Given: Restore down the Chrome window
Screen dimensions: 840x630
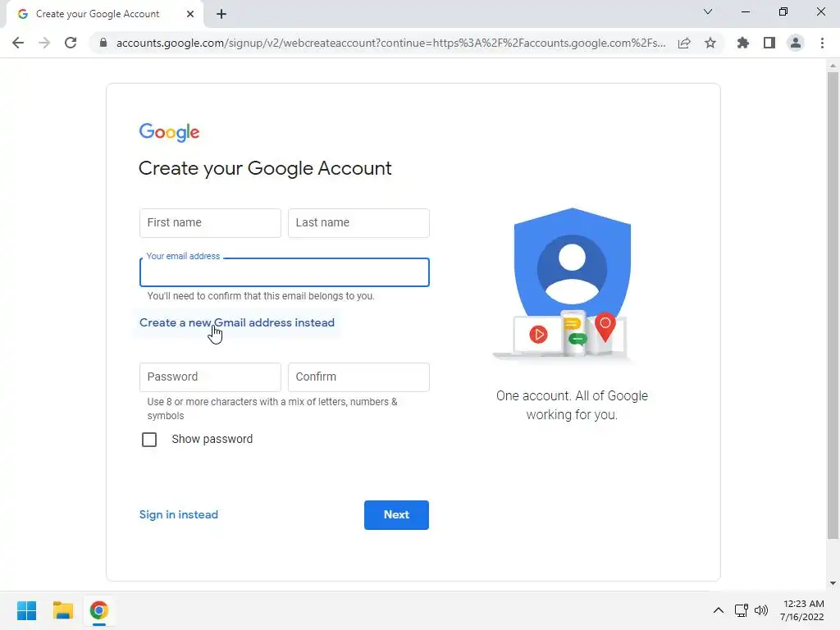Looking at the screenshot, I should [x=783, y=11].
